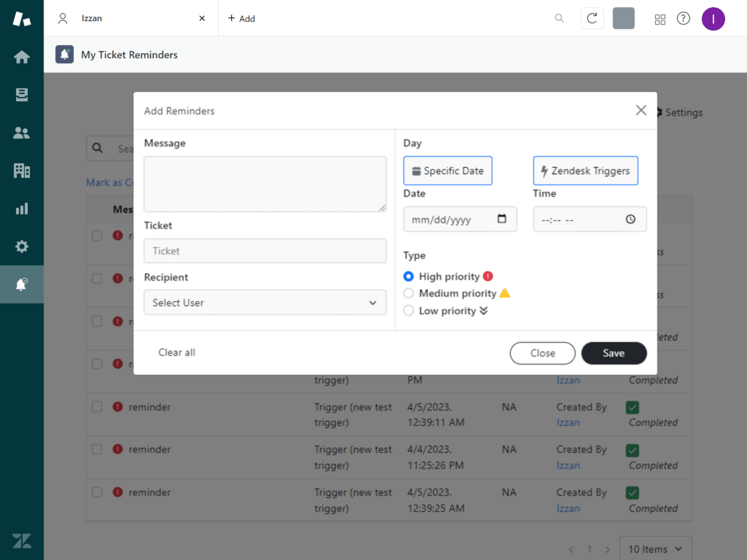Select the Low priority radio button
Screen dimensions: 747x560
(409, 311)
